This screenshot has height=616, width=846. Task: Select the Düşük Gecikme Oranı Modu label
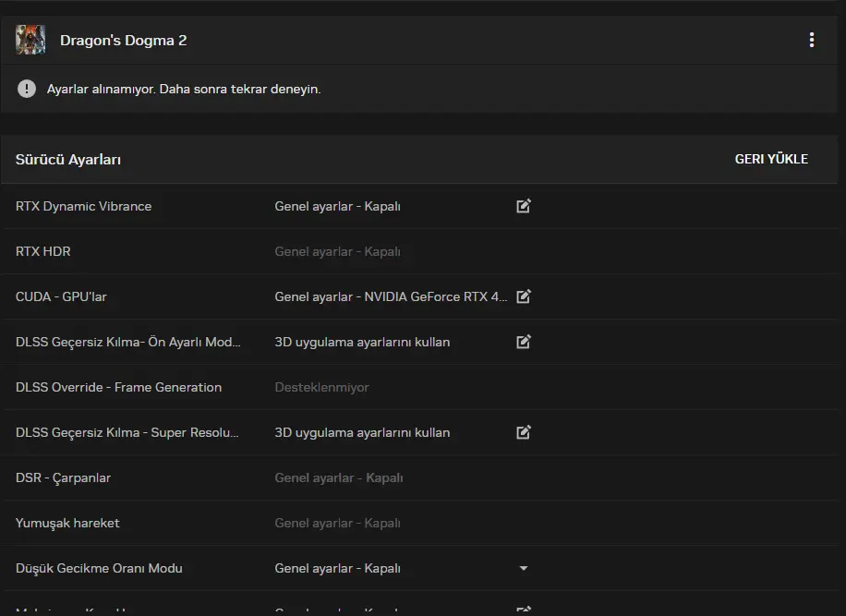tap(99, 568)
